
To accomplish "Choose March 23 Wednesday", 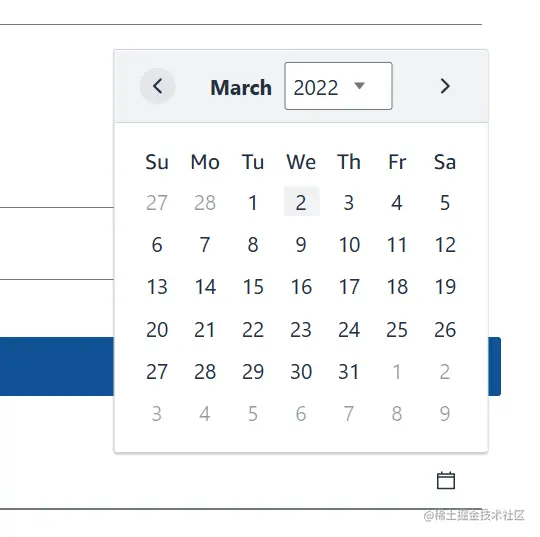I will pyautogui.click(x=301, y=329).
